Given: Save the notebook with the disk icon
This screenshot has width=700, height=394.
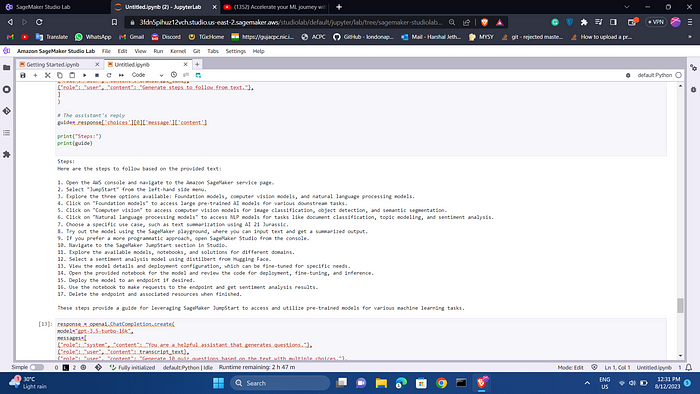Looking at the screenshot, I should pos(23,75).
